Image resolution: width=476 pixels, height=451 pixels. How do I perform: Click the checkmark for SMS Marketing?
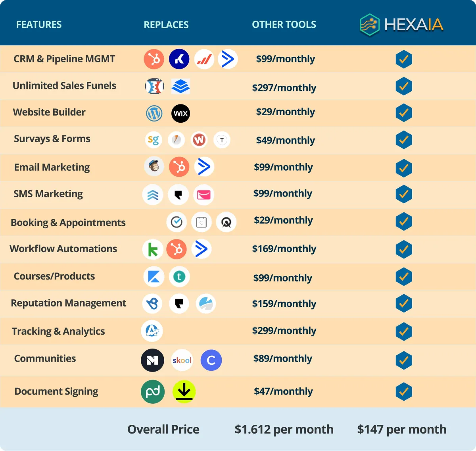(x=404, y=194)
